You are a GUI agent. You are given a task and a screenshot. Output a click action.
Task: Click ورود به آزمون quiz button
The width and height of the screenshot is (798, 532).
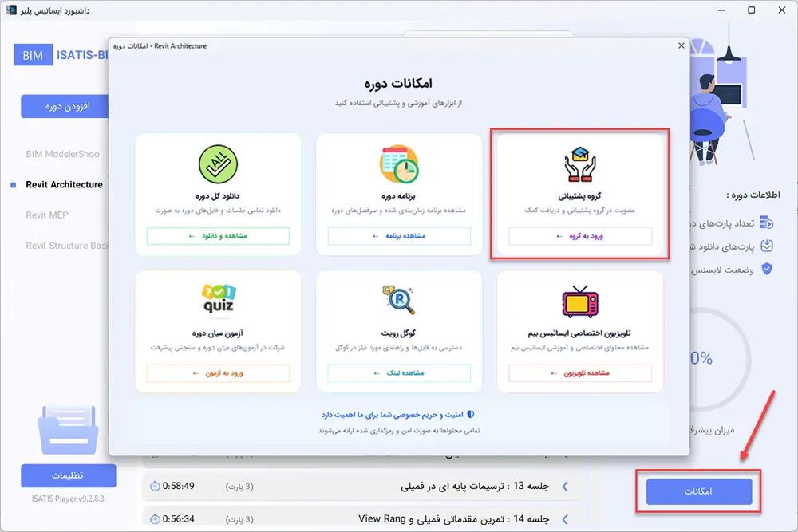(x=218, y=373)
